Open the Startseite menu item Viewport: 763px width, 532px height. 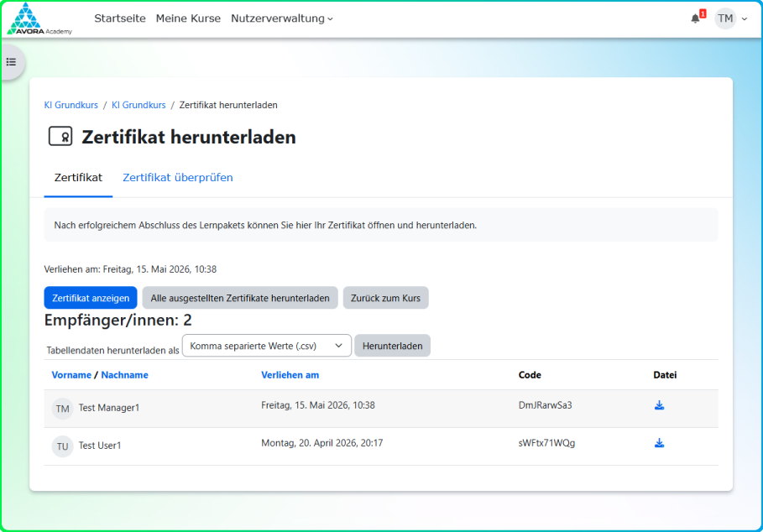coord(120,18)
